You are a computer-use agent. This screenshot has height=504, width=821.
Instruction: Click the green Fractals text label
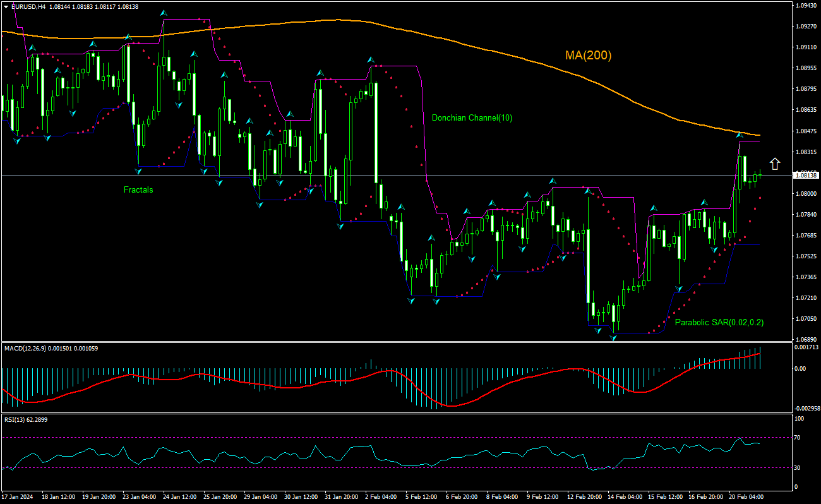pyautogui.click(x=138, y=189)
